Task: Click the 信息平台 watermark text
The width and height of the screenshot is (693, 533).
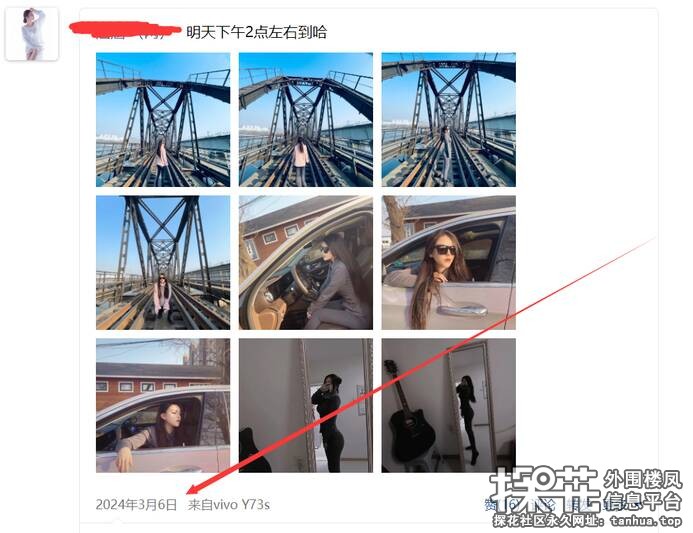Action: click(643, 501)
